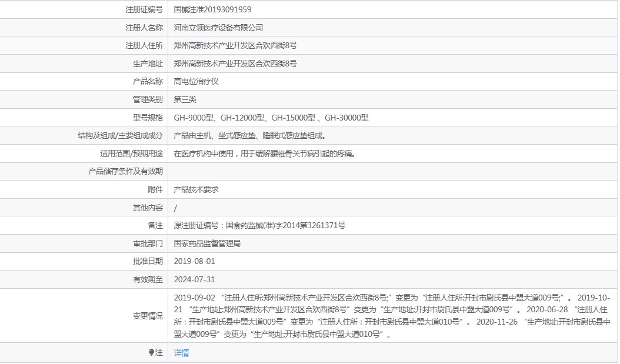The image size is (620, 364).
Task: Click the change history text starting 2019-09-02
Action: pyautogui.click(x=392, y=316)
